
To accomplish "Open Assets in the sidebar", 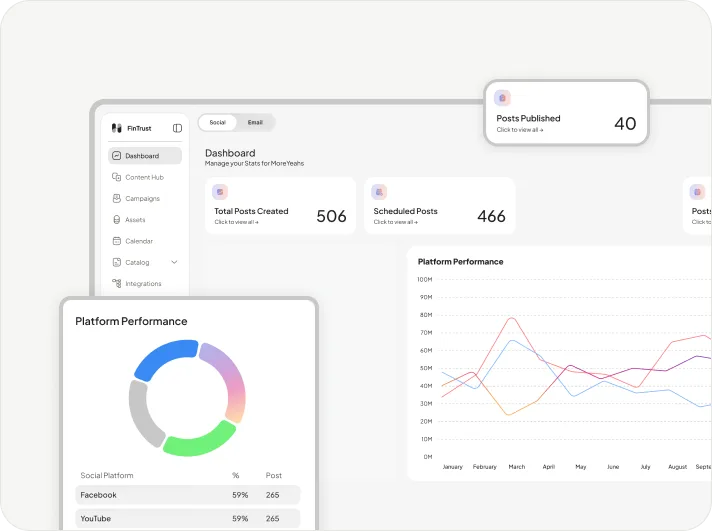I will (145, 220).
